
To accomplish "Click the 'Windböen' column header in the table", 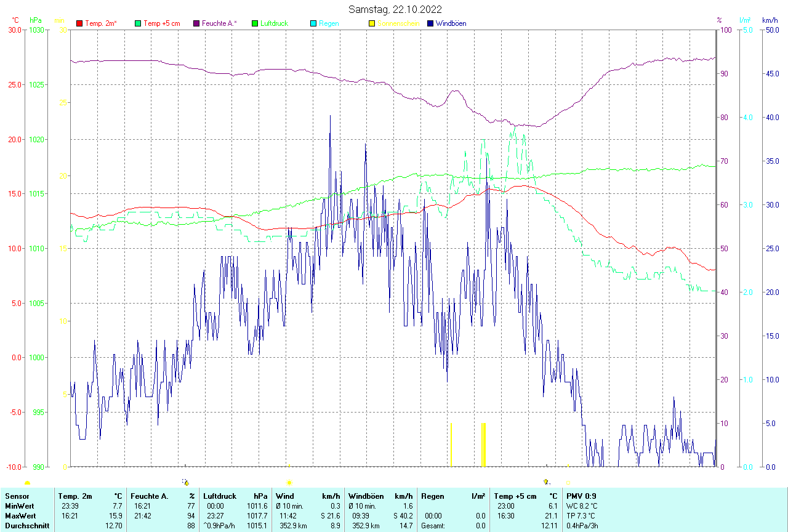I will (x=366, y=496).
